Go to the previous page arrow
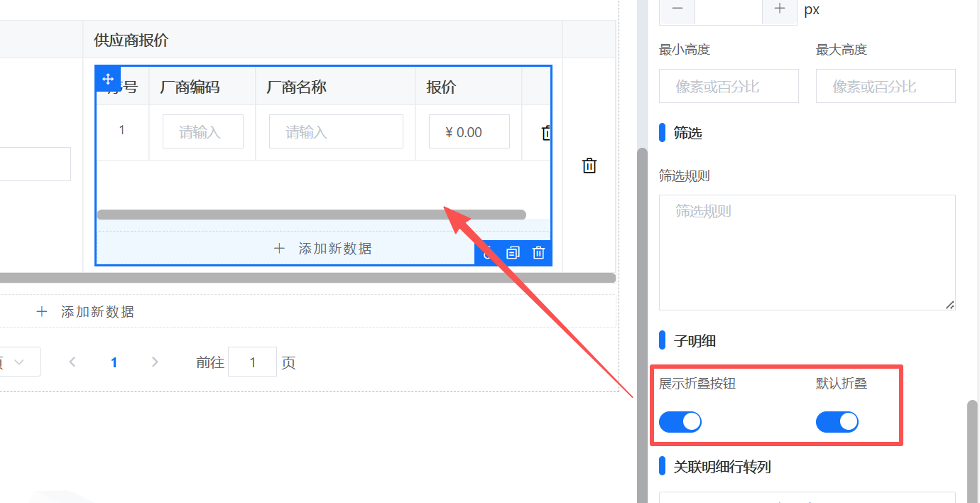 (x=72, y=362)
